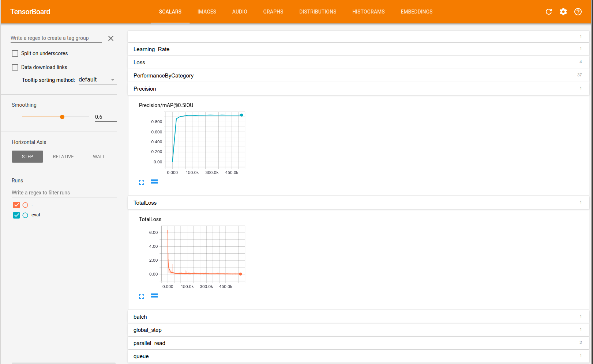Toggle y-axis log scale on TotalLoss chart
The height and width of the screenshot is (364, 593).
click(x=154, y=296)
